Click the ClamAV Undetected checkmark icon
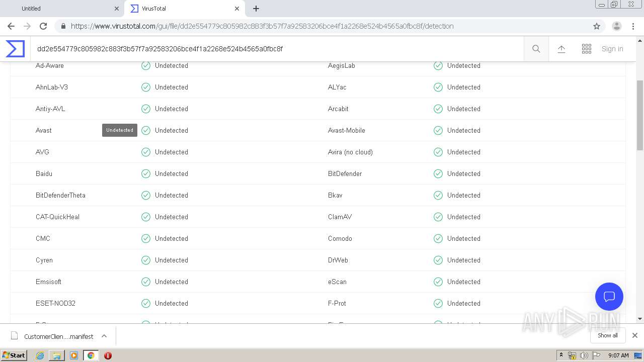The width and height of the screenshot is (644, 362). 438,217
